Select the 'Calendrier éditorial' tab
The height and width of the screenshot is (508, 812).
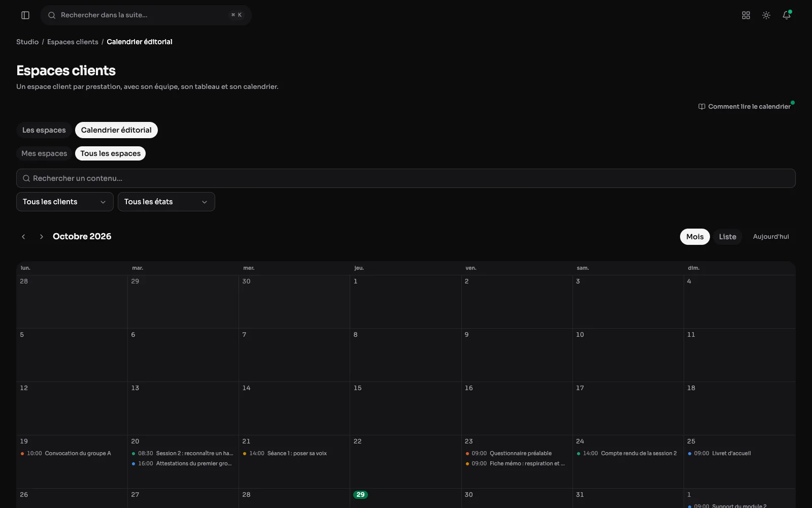coord(116,130)
